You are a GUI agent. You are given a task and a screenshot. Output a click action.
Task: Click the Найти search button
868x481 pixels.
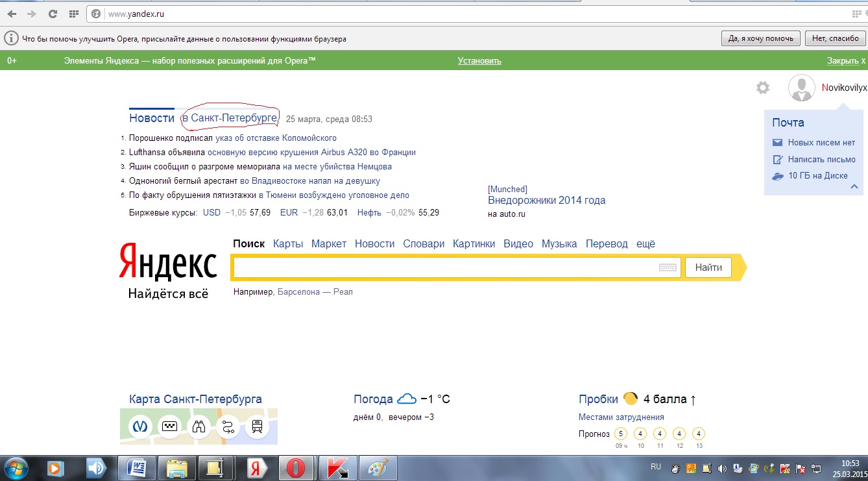point(708,267)
